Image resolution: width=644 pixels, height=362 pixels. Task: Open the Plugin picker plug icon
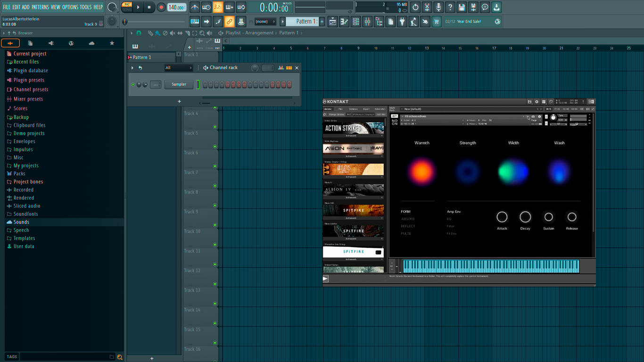(402, 22)
